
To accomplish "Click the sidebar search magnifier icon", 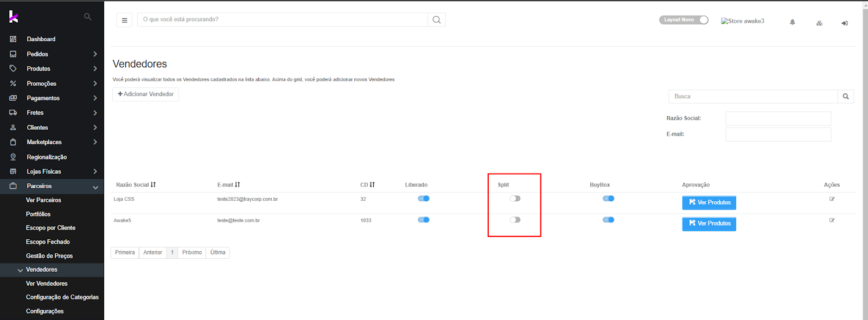I will pyautogui.click(x=88, y=17).
